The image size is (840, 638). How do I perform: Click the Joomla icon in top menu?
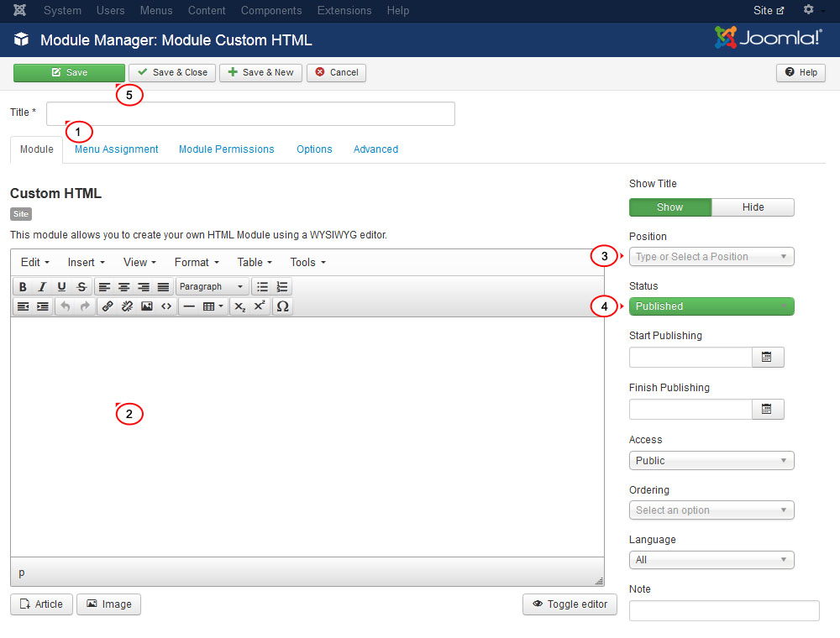(x=20, y=10)
